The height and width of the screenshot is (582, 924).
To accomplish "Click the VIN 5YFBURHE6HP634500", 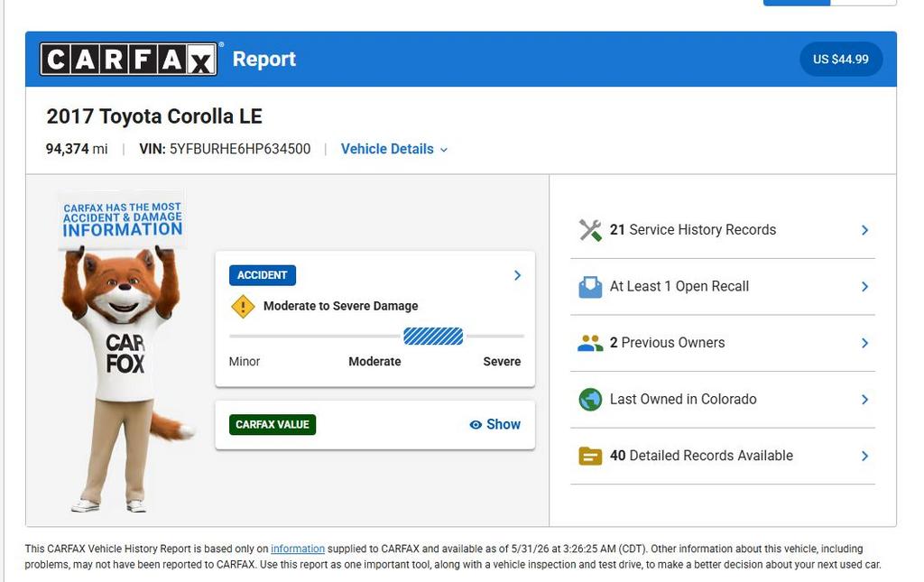I will pos(225,149).
